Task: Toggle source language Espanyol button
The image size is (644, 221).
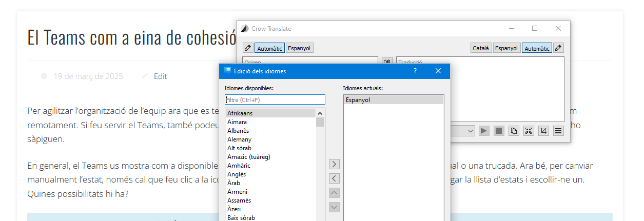Action: [299, 48]
